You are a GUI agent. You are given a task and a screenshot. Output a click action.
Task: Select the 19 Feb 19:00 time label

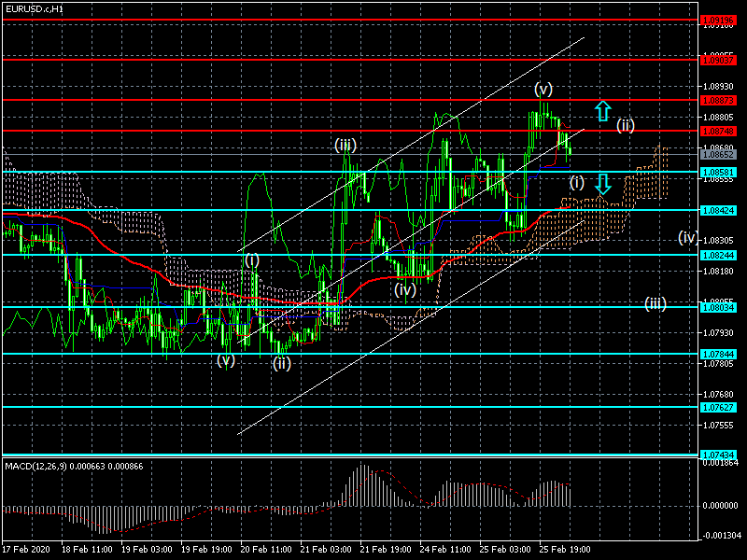206,549
